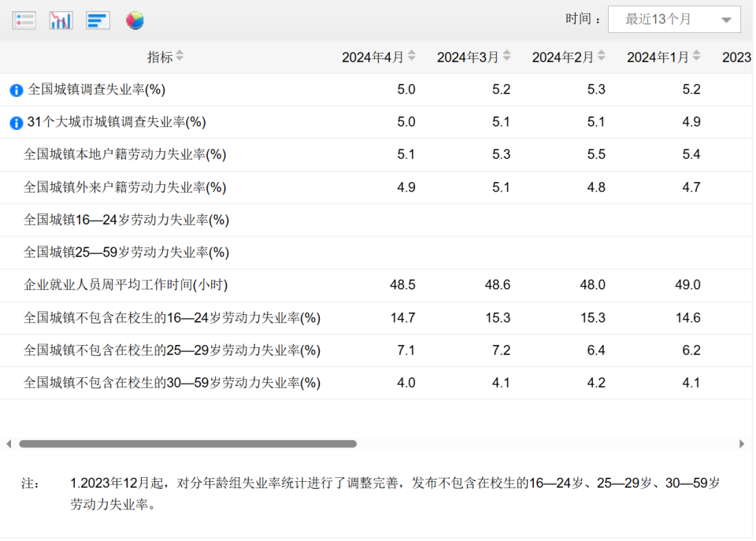Sort the 2024年1月 column
Viewport: 756px width, 541px height.
click(696, 56)
